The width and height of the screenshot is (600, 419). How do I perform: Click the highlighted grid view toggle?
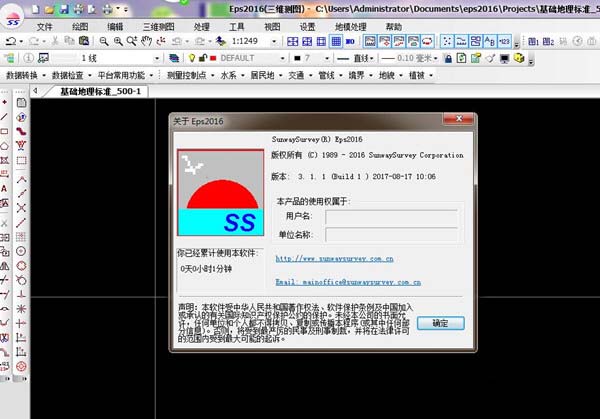(x=336, y=41)
